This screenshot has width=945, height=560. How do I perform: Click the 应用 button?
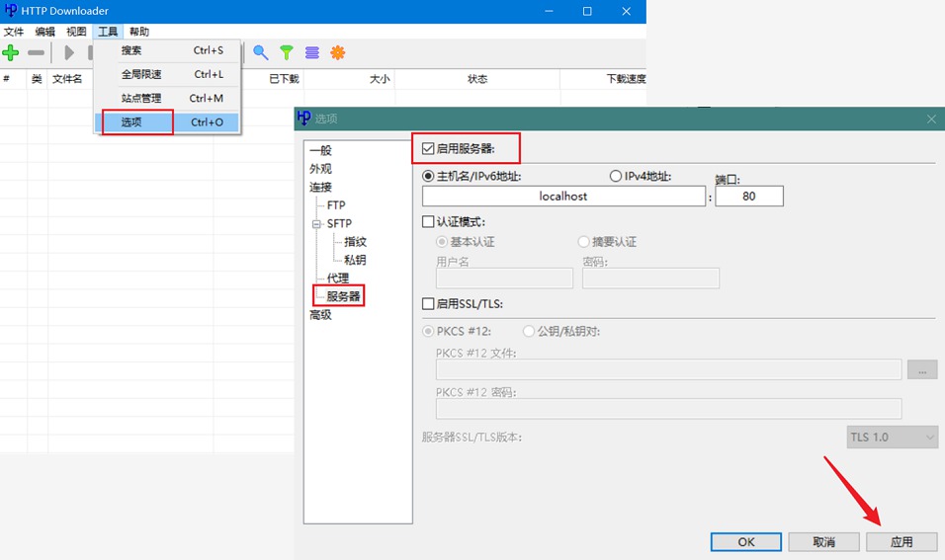902,542
